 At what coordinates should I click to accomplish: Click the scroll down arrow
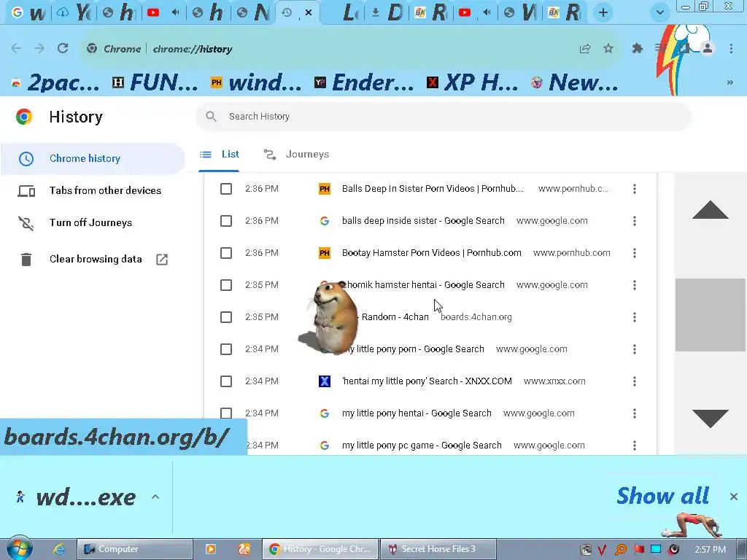coord(710,419)
